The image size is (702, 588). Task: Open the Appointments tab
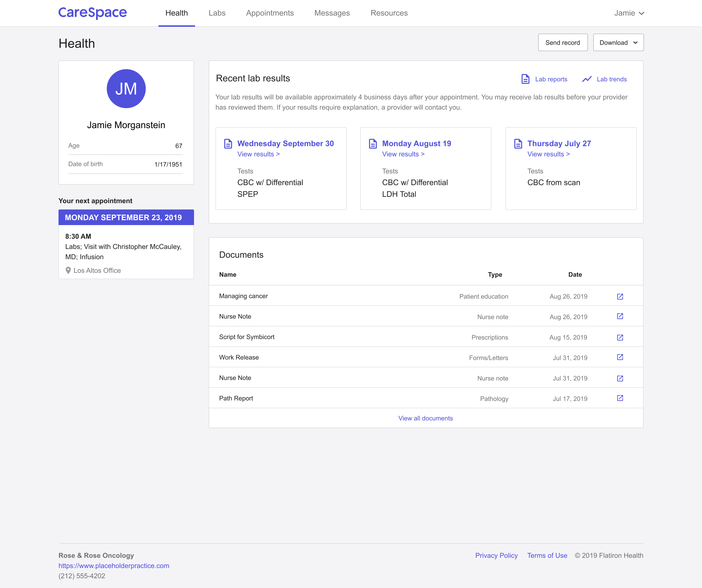click(270, 13)
